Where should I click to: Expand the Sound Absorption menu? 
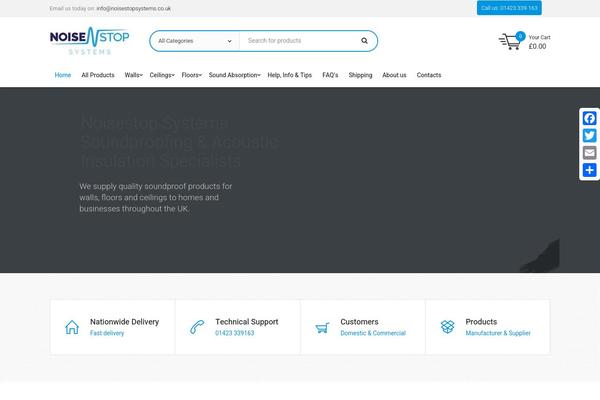[x=235, y=75]
